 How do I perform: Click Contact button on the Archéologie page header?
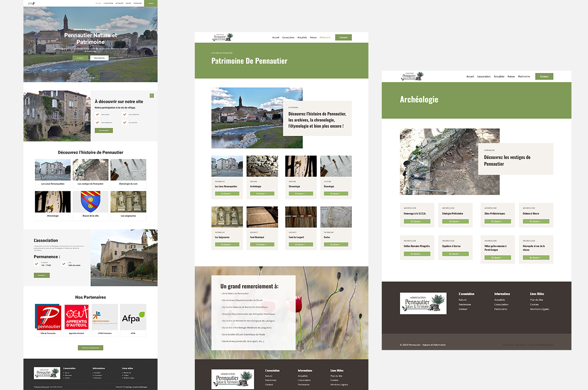(x=544, y=77)
